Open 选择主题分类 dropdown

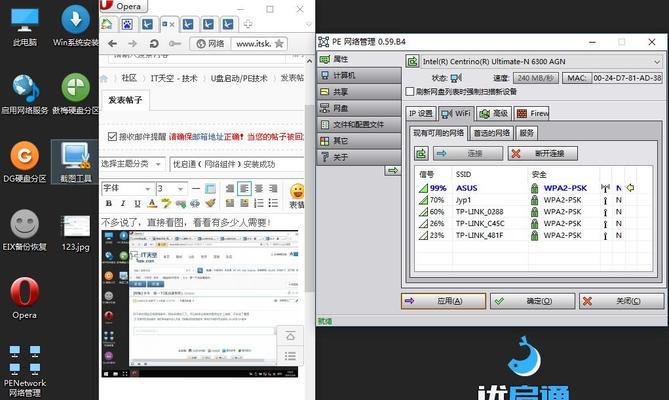tap(132, 164)
